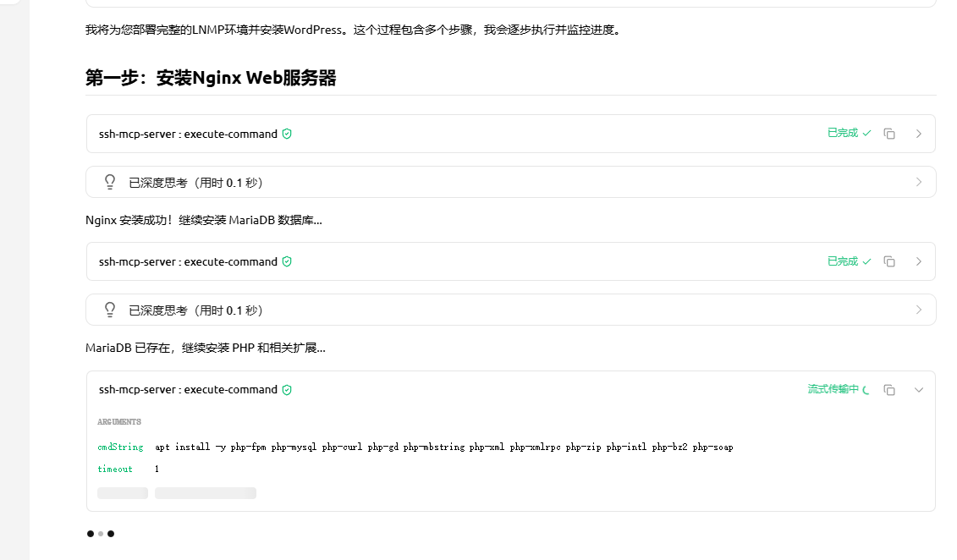The width and height of the screenshot is (957, 560).
Task: Open the second 已深度思考 row before MariaDB message
Action: 511,310
